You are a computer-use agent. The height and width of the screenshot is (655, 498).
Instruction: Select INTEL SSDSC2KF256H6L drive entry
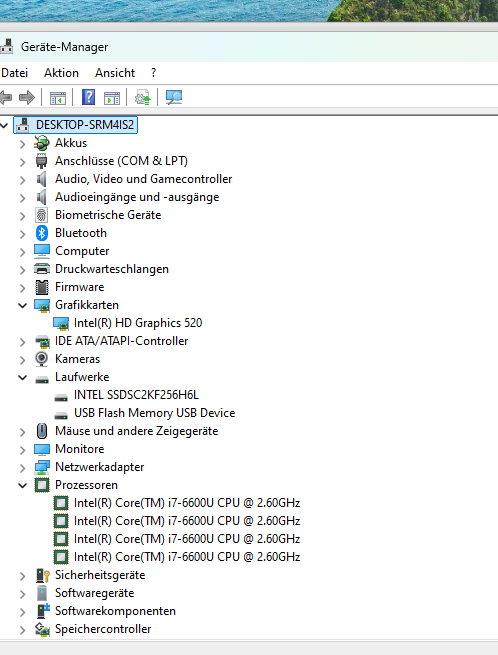coord(136,395)
